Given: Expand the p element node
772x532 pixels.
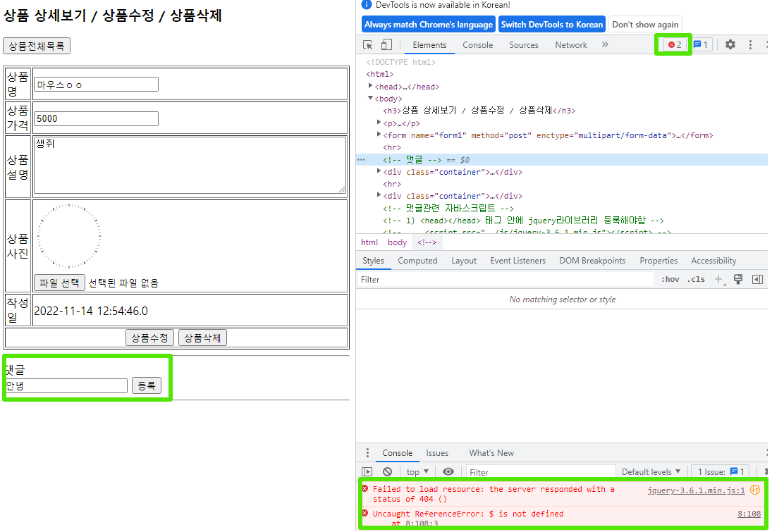Looking at the screenshot, I should pyautogui.click(x=379, y=123).
